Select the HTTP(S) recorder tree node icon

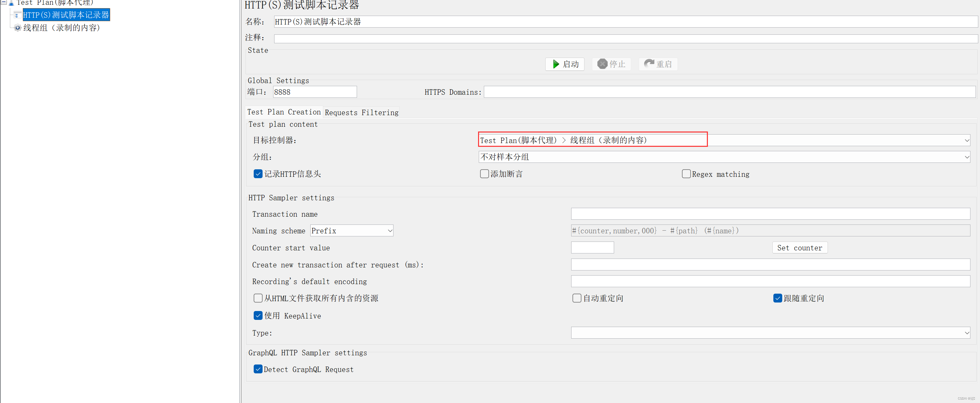[17, 15]
